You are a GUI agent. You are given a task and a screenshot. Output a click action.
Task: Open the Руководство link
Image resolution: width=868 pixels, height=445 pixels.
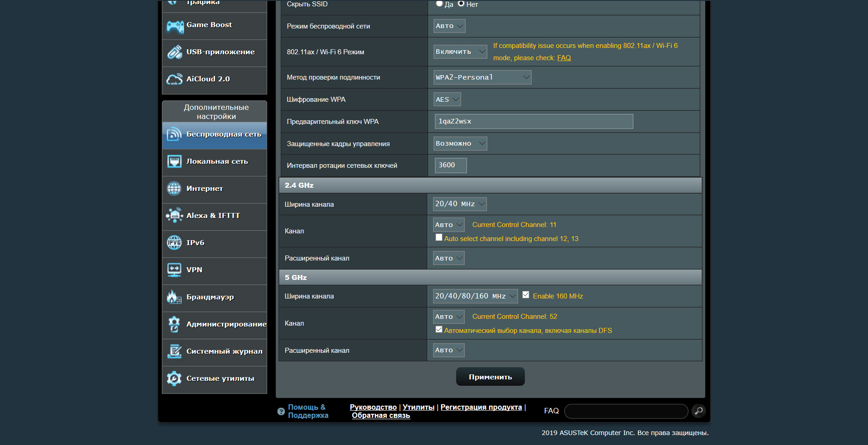tap(373, 407)
